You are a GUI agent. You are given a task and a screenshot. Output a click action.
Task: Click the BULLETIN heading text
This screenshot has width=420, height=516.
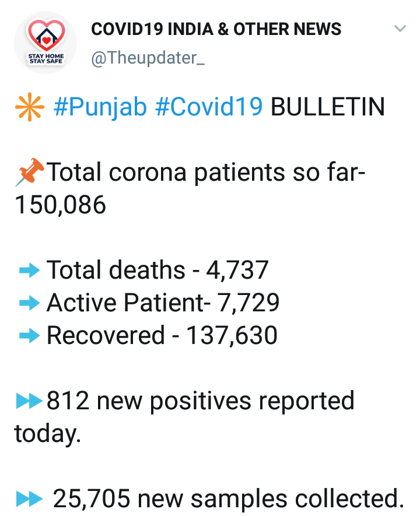coord(328,107)
